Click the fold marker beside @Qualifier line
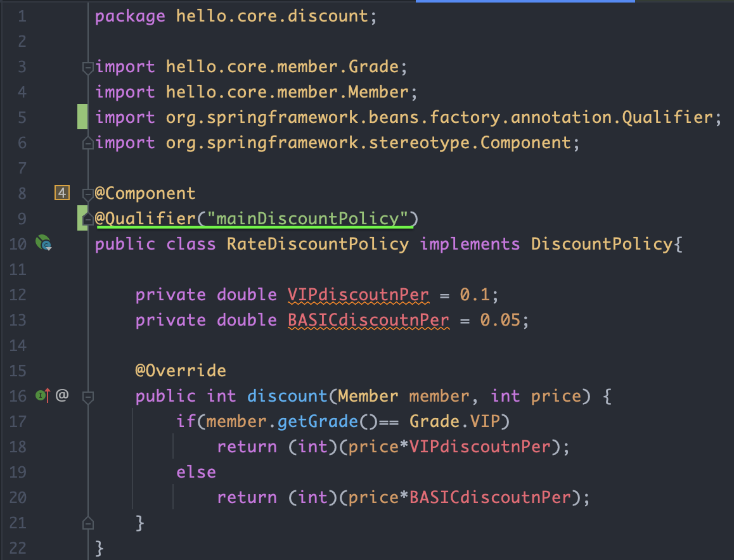The image size is (734, 560). point(87,219)
